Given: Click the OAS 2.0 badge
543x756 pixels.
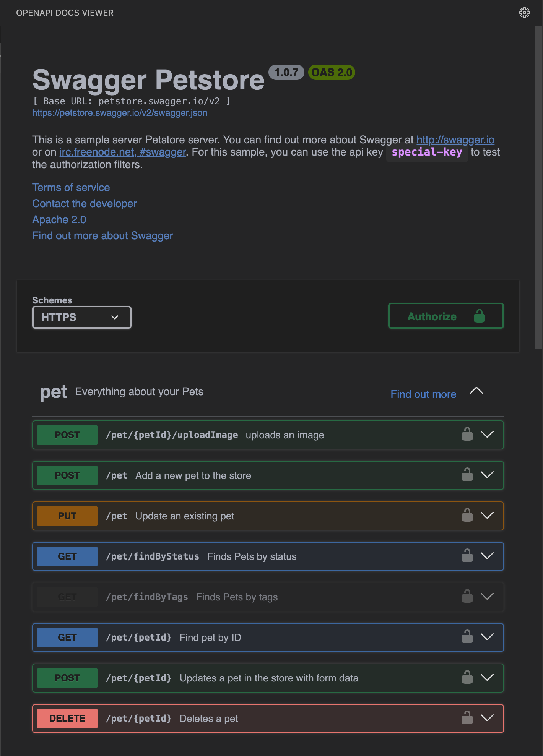Looking at the screenshot, I should pos(332,72).
